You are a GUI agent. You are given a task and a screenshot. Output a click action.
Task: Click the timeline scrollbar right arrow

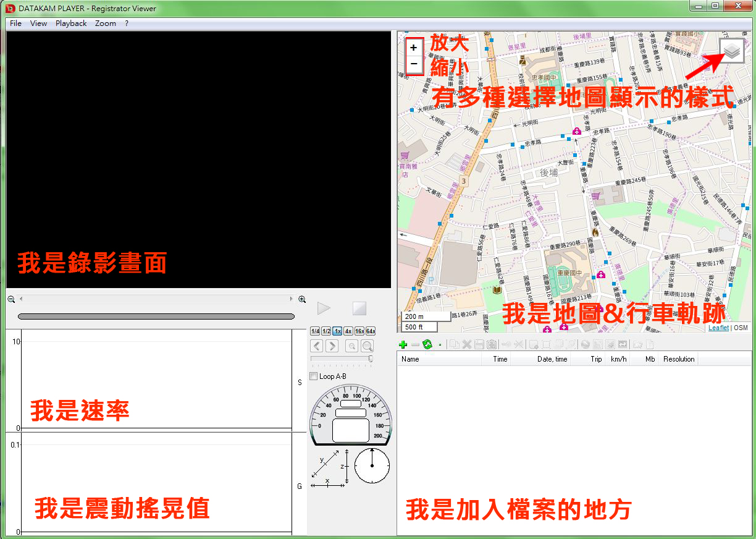point(292,299)
